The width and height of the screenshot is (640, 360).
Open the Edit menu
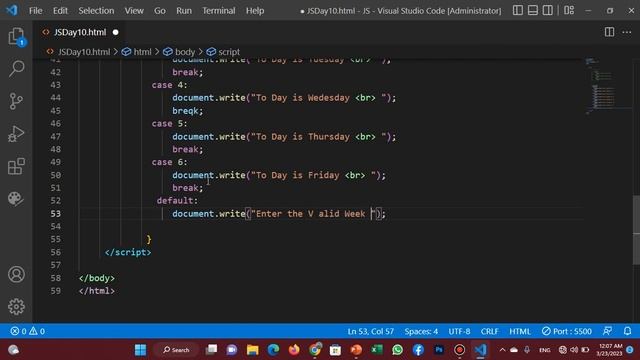coord(60,11)
